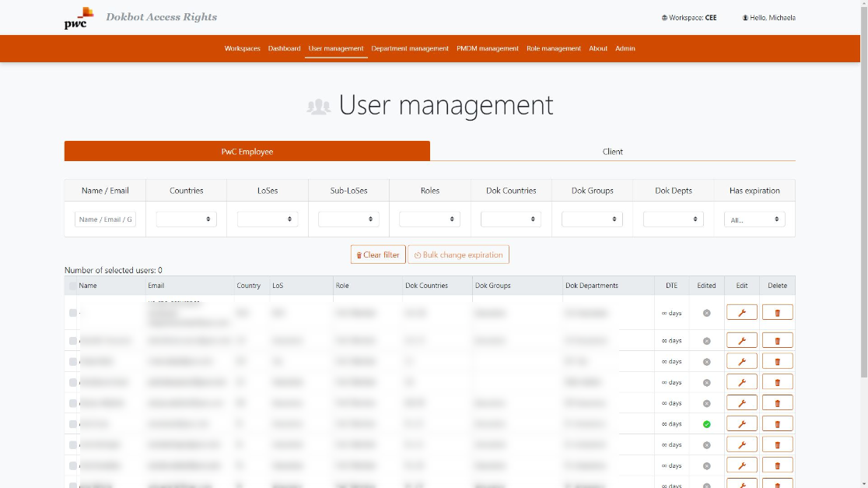Tick checkbox of eighth user row
The width and height of the screenshot is (868, 488).
click(x=72, y=465)
